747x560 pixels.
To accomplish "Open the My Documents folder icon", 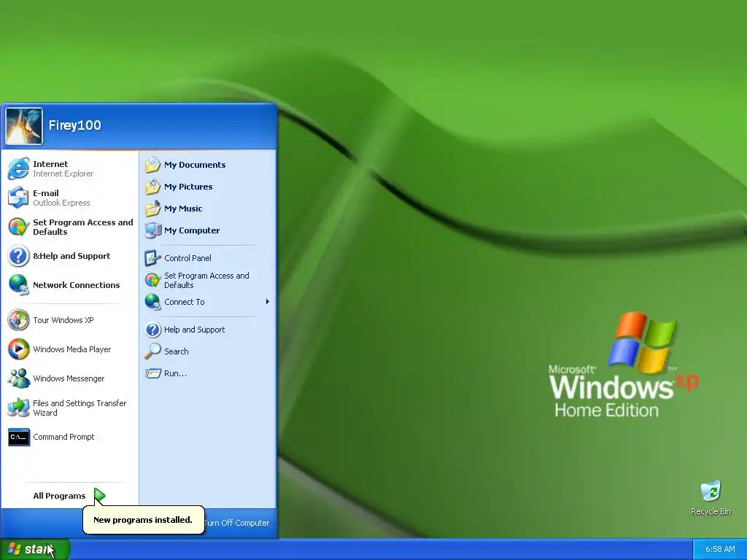I will 153,165.
